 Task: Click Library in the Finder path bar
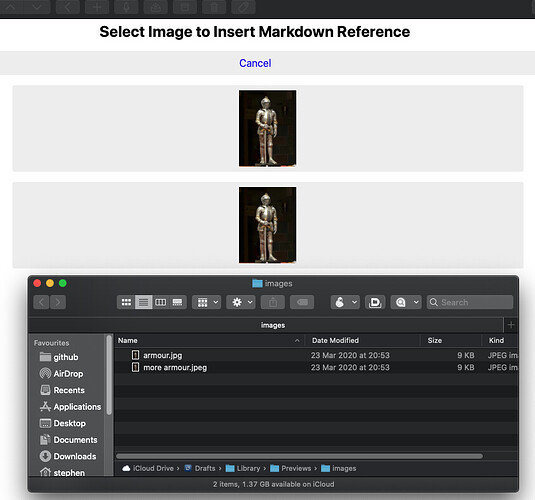tap(243, 468)
